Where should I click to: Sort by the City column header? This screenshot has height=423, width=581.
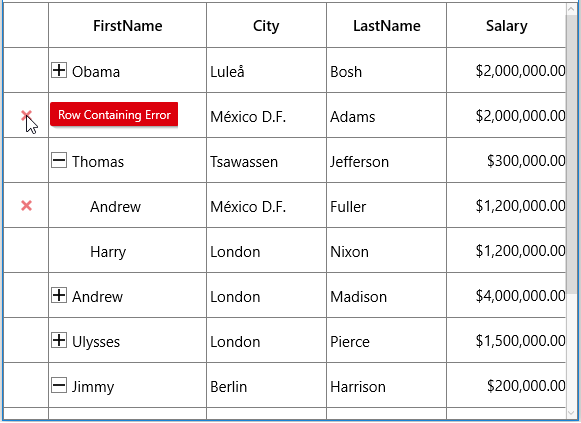266,26
